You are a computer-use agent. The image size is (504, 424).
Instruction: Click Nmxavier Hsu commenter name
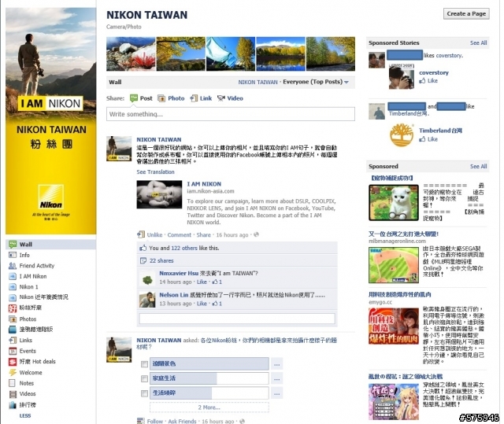tap(179, 273)
